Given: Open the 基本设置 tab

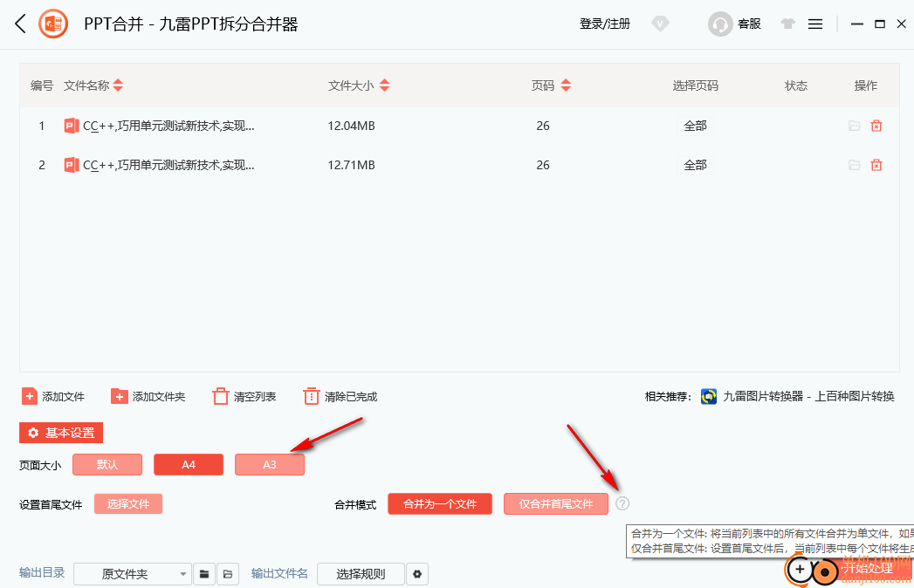Looking at the screenshot, I should coord(61,433).
